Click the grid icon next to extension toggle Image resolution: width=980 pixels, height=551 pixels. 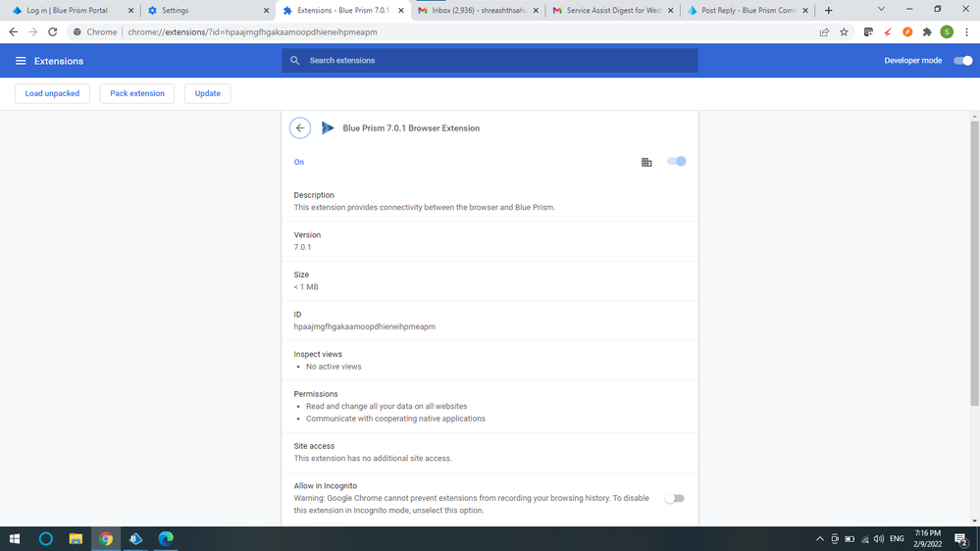[646, 162]
